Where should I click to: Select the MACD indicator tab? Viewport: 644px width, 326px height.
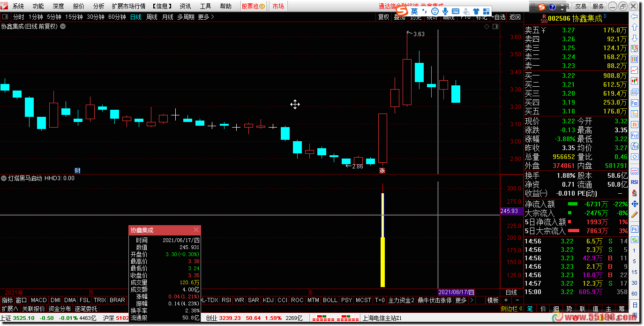(x=39, y=300)
